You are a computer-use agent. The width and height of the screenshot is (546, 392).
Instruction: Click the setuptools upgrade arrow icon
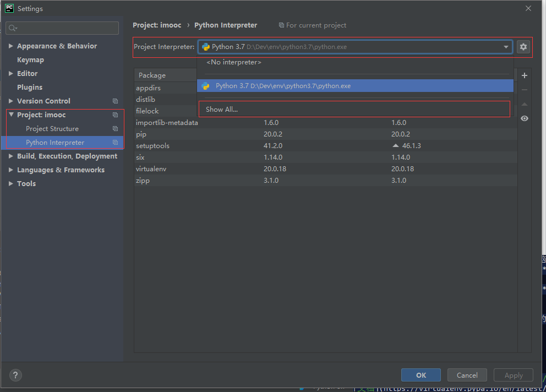pyautogui.click(x=395, y=146)
